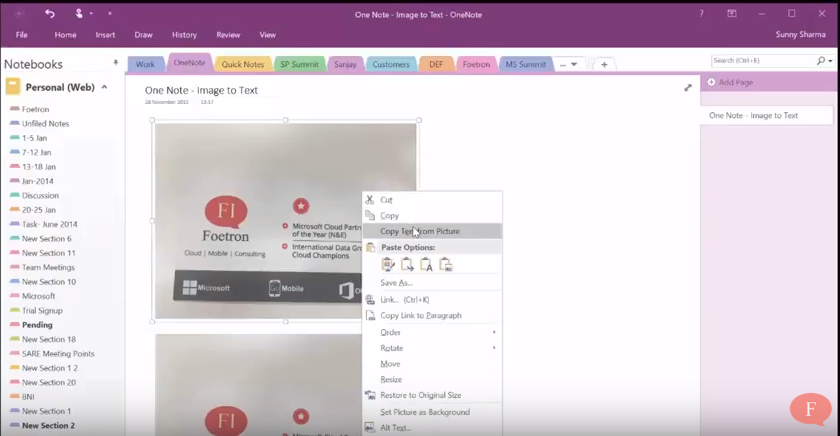Screen dimensions: 840x436
Task: Choose Copy from context menu
Action: (432, 215)
